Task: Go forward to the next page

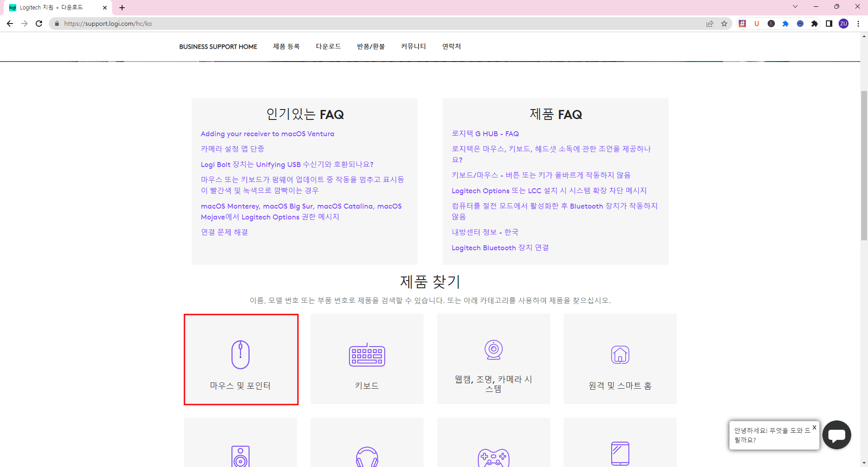Action: coord(24,24)
